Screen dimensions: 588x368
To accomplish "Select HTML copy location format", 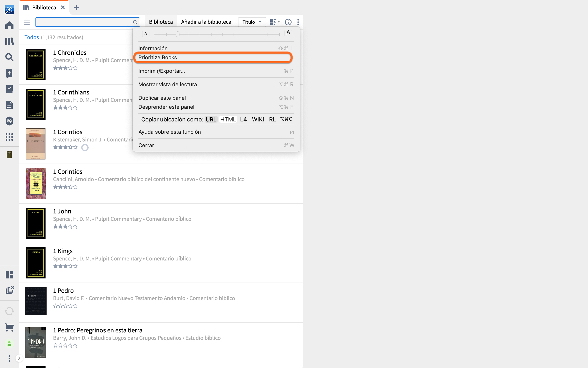I will [228, 119].
